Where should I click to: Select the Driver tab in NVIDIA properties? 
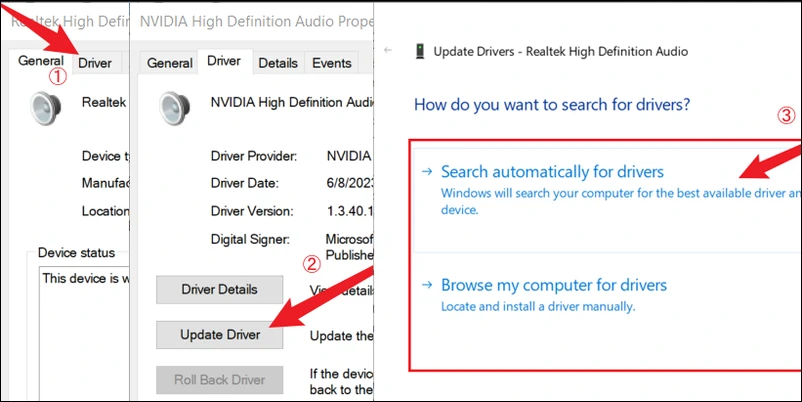pyautogui.click(x=224, y=62)
